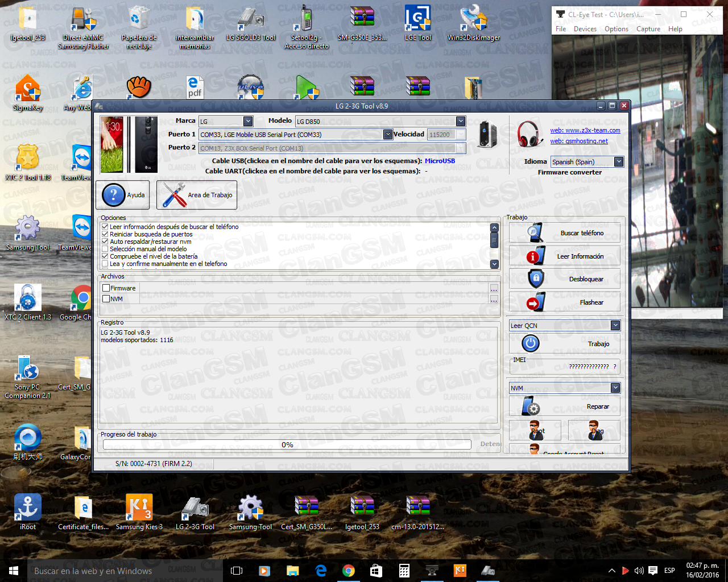Open the gsmhosting.net web link

point(579,142)
